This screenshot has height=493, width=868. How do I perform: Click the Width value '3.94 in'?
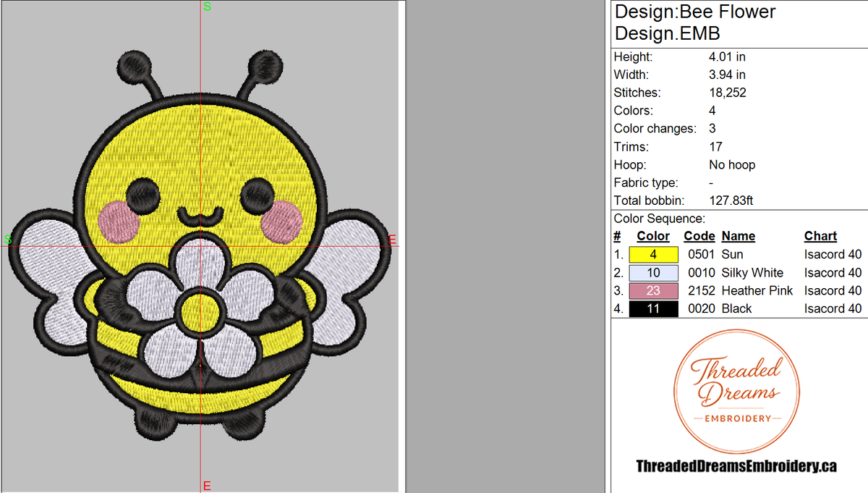click(x=727, y=75)
